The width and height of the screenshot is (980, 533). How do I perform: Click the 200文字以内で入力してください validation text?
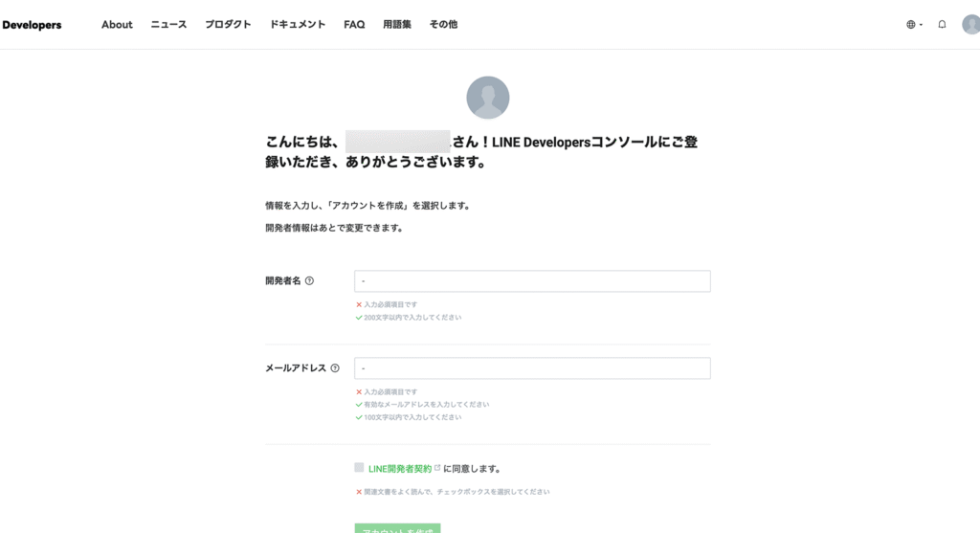(x=412, y=318)
